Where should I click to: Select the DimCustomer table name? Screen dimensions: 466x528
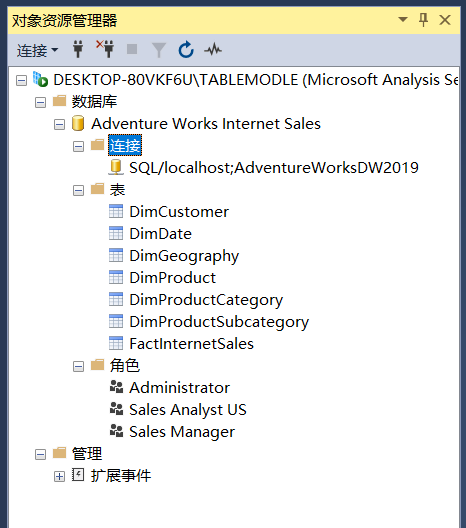pos(179,212)
